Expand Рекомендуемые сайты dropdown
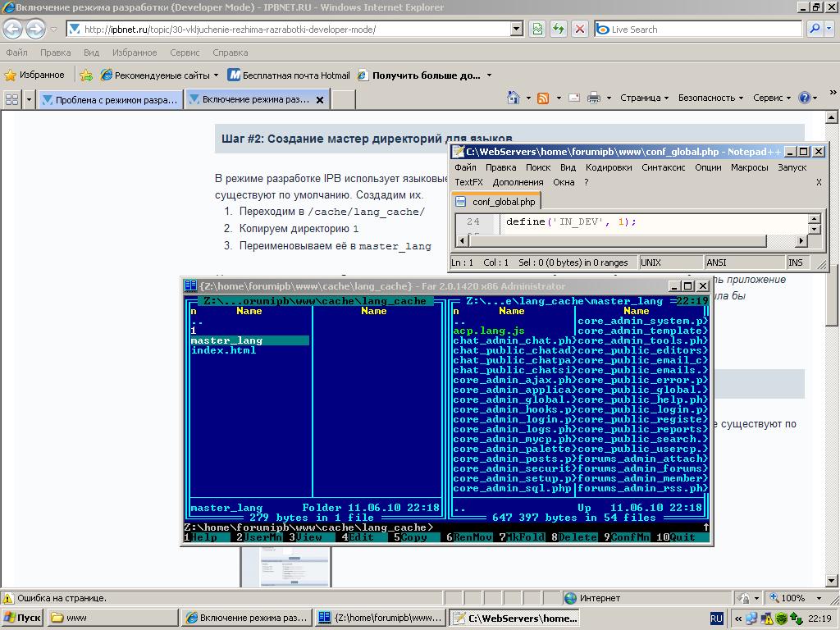 tap(216, 75)
